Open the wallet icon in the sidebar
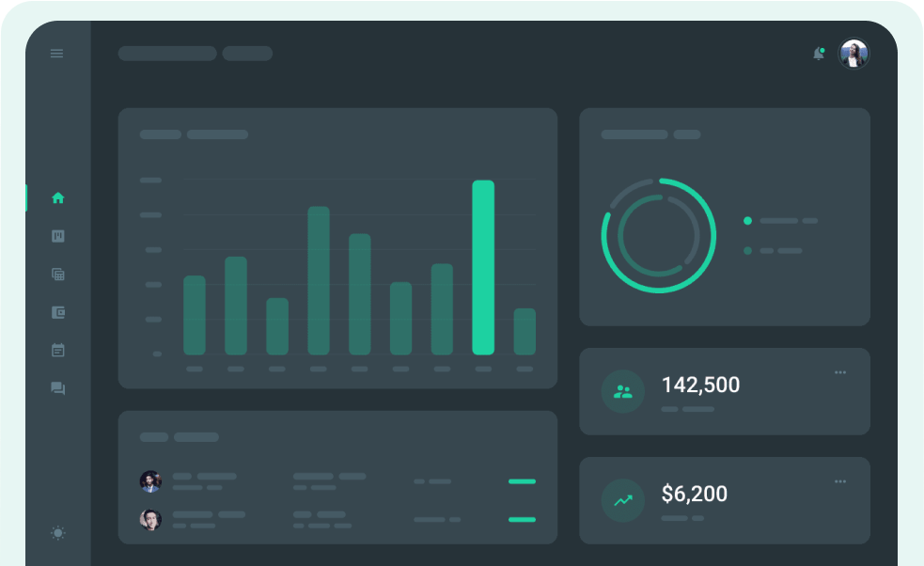 click(x=58, y=312)
